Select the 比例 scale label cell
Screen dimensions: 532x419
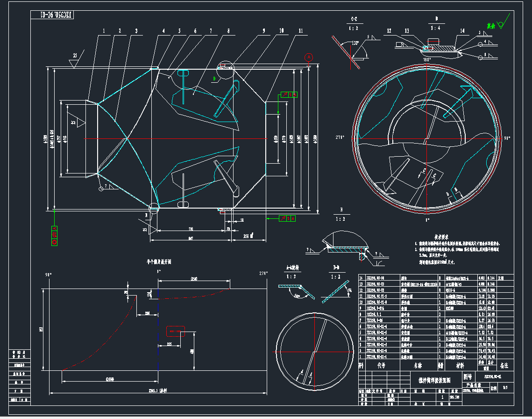click(x=493, y=389)
